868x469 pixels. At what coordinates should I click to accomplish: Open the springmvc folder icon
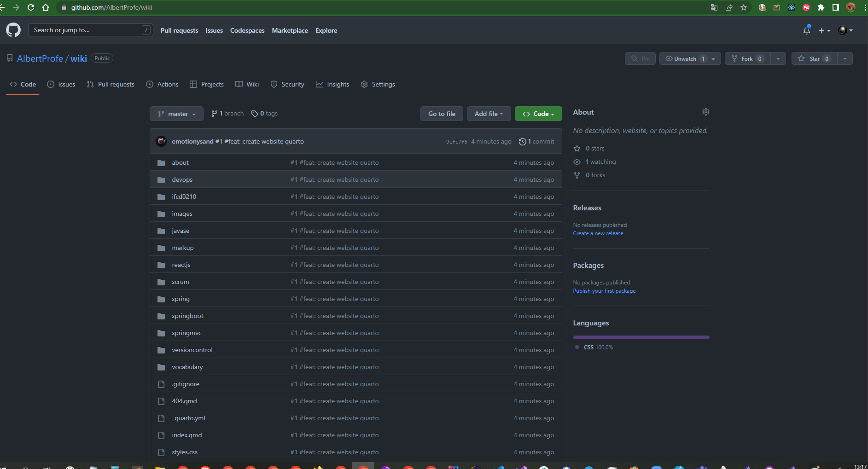[161, 333]
